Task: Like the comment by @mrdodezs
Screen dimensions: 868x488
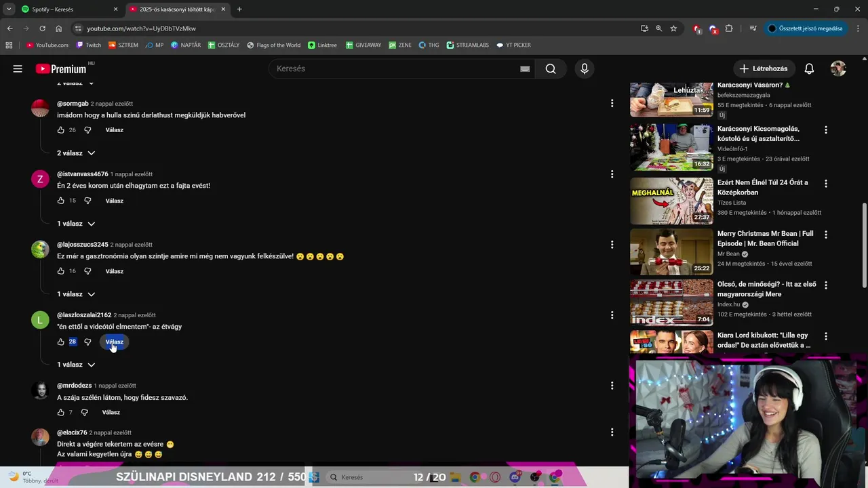Action: click(60, 412)
